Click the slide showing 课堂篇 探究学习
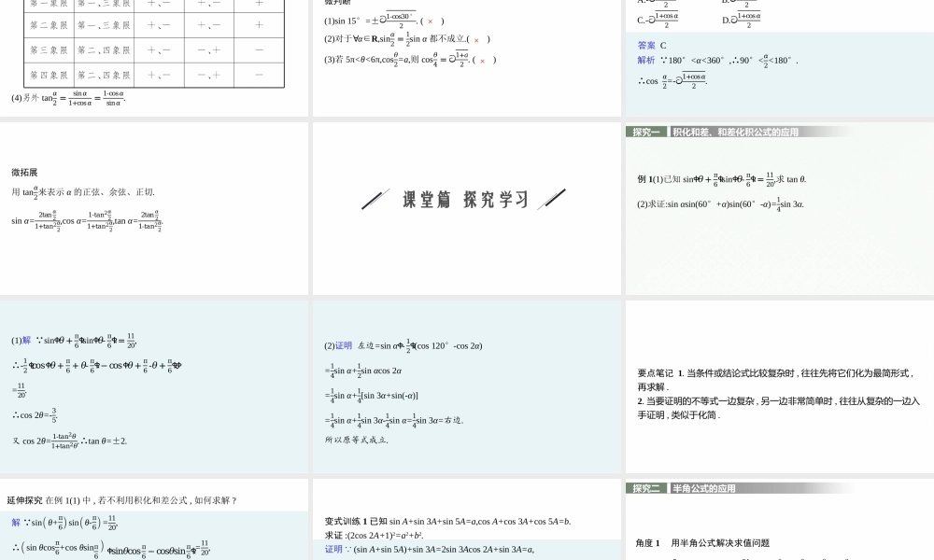 (465, 207)
